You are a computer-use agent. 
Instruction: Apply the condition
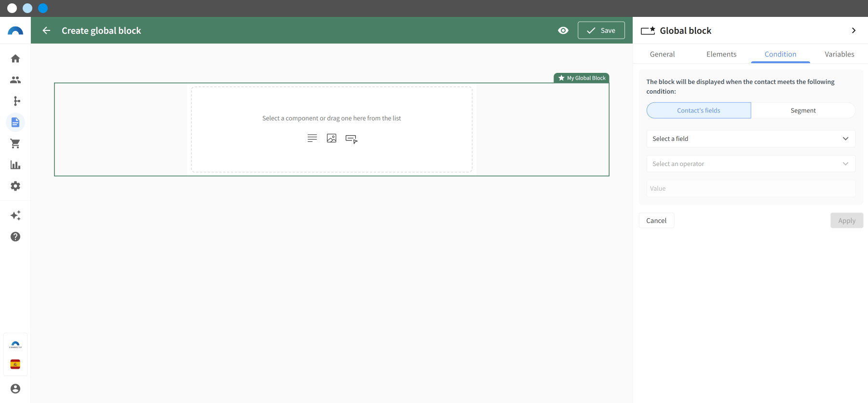point(847,221)
